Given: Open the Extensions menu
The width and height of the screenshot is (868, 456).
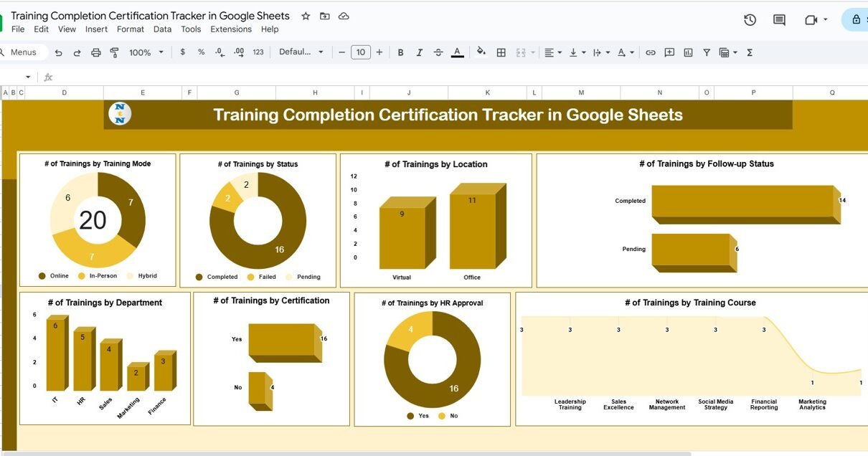Looking at the screenshot, I should [x=231, y=29].
